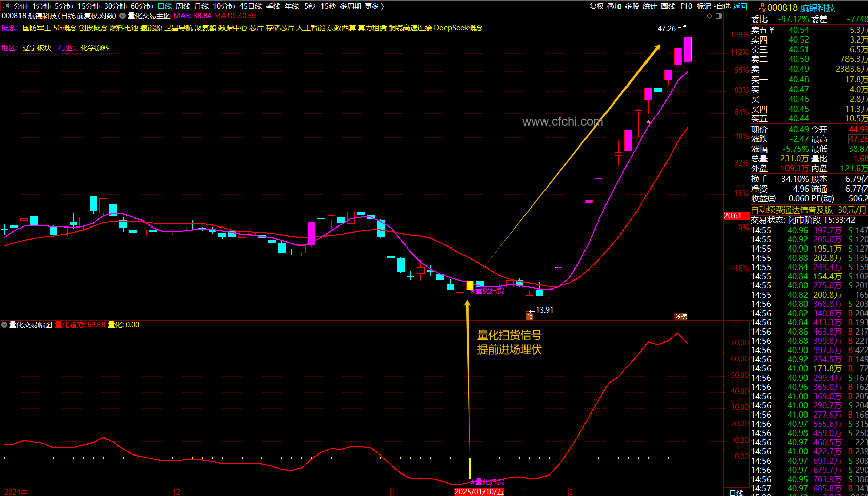Click the 自动续费通达信普及版 30元/月 banner
The height and width of the screenshot is (496, 868).
pyautogui.click(x=809, y=210)
